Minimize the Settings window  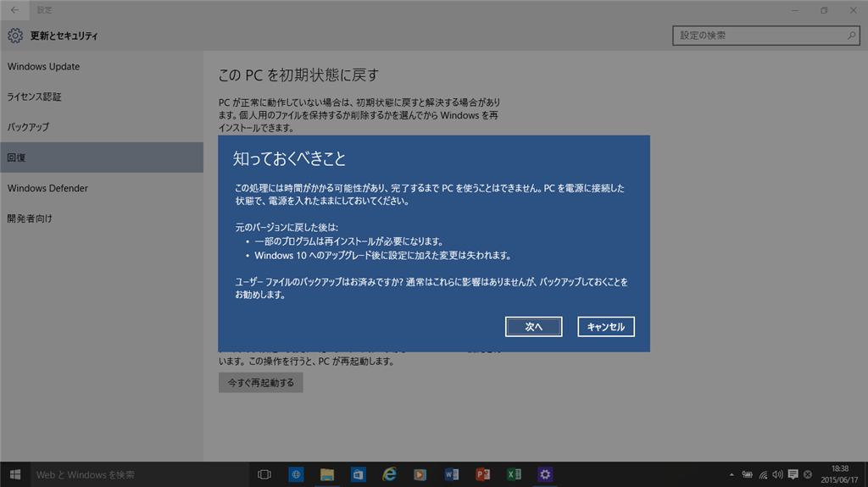[795, 10]
